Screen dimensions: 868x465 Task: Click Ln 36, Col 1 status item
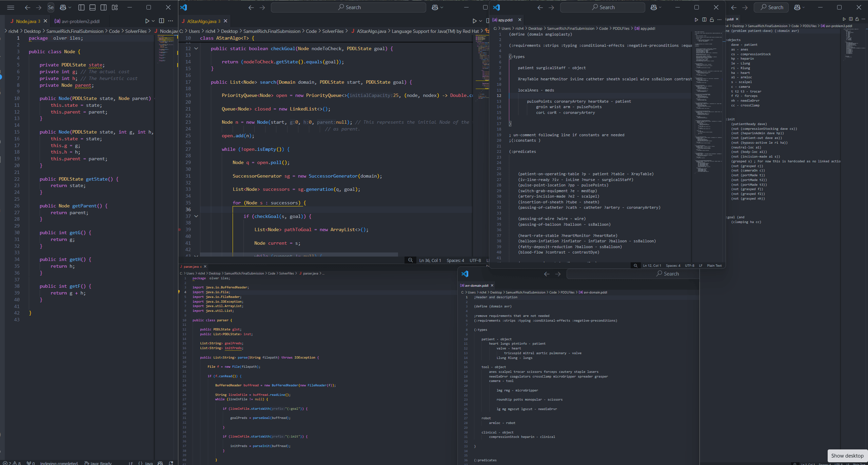click(x=430, y=260)
